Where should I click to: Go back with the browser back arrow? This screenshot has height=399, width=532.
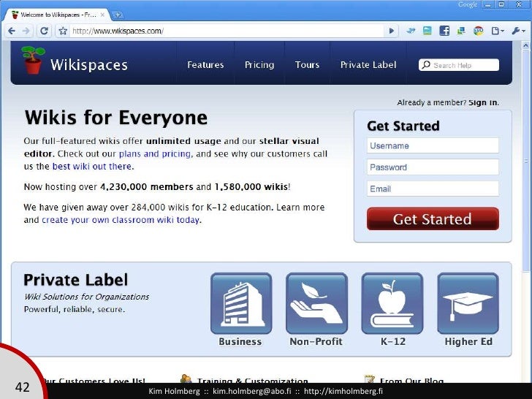click(x=12, y=31)
